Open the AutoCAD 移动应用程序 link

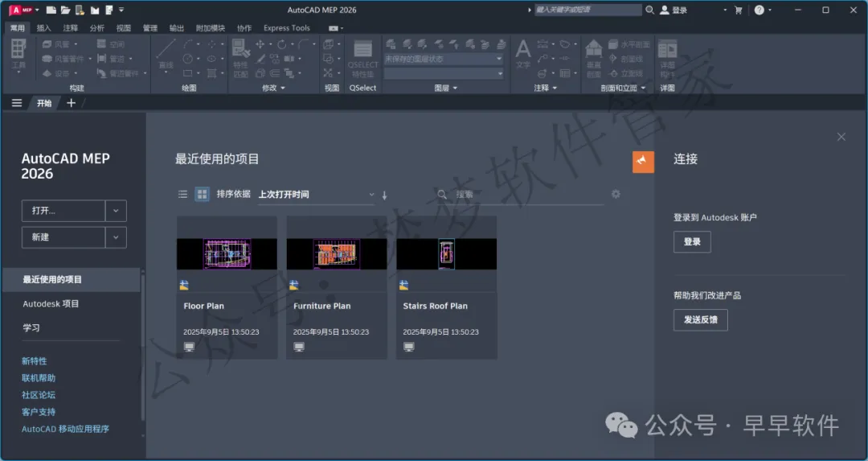65,429
